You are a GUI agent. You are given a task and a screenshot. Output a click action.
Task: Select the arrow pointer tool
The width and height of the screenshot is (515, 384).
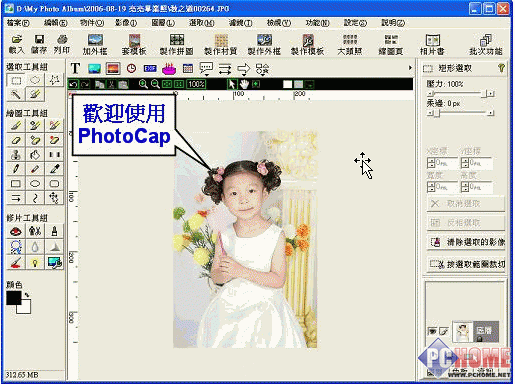tap(232, 84)
